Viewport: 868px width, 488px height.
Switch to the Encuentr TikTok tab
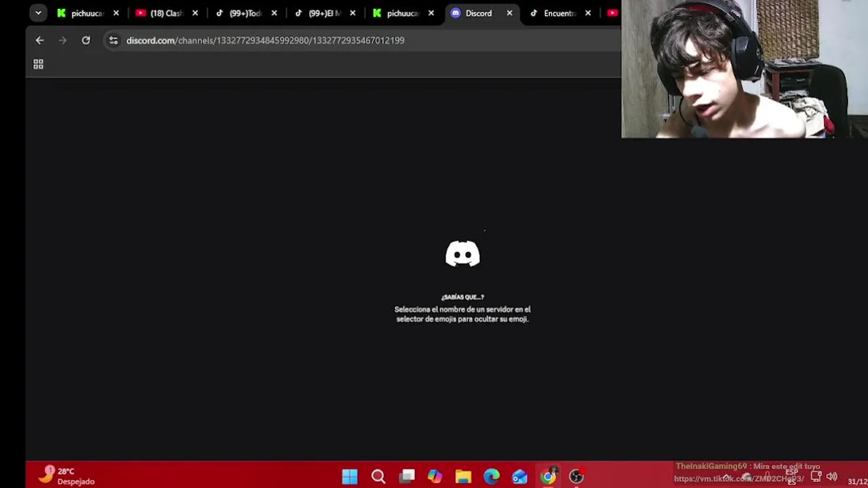click(559, 13)
